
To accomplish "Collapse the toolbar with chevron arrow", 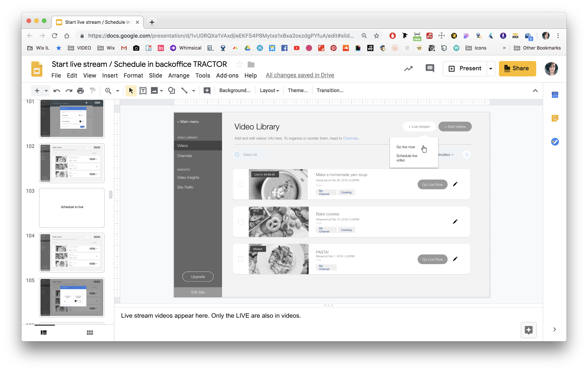I will tap(535, 91).
